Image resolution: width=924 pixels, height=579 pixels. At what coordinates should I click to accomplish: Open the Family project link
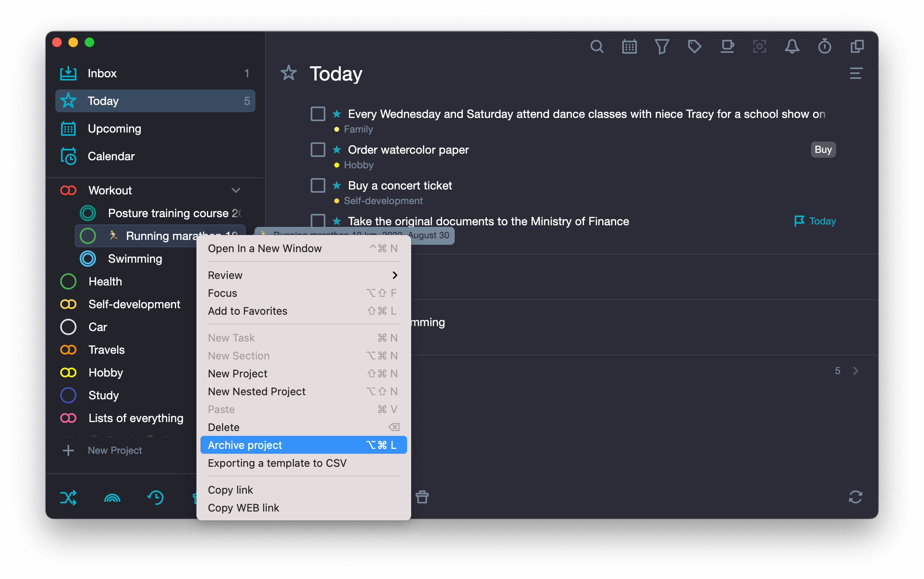358,129
